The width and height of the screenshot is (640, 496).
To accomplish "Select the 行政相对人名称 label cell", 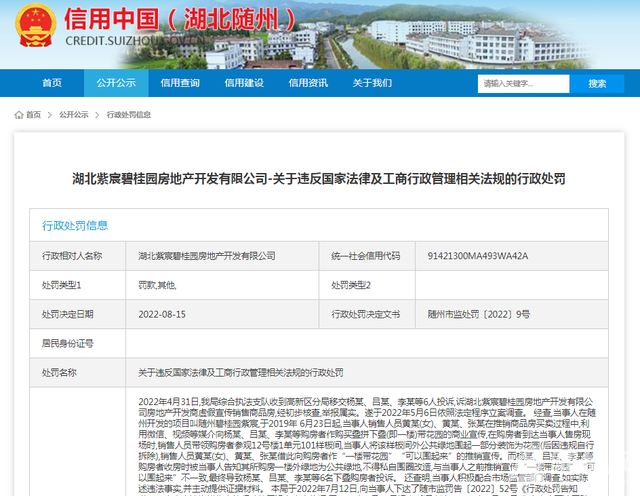I will (78, 256).
